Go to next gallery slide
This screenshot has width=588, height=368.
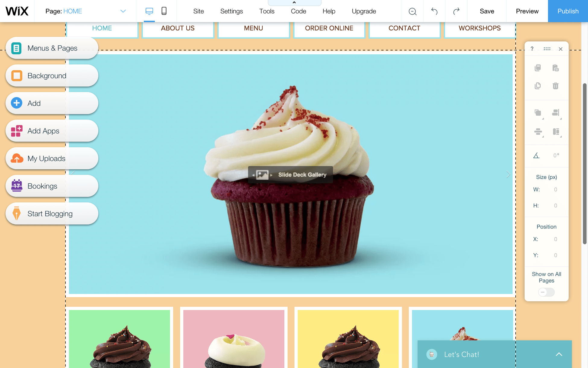[508, 174]
